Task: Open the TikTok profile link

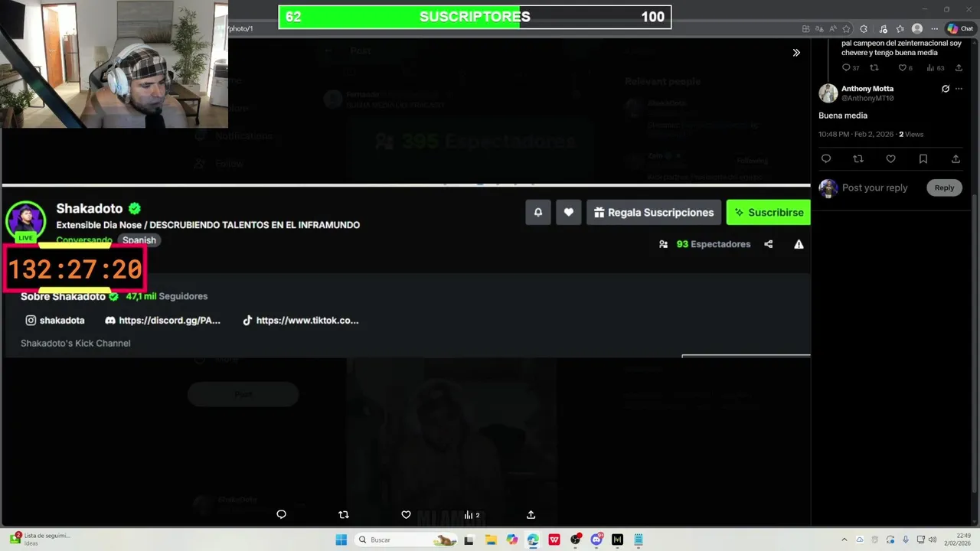Action: tap(300, 320)
